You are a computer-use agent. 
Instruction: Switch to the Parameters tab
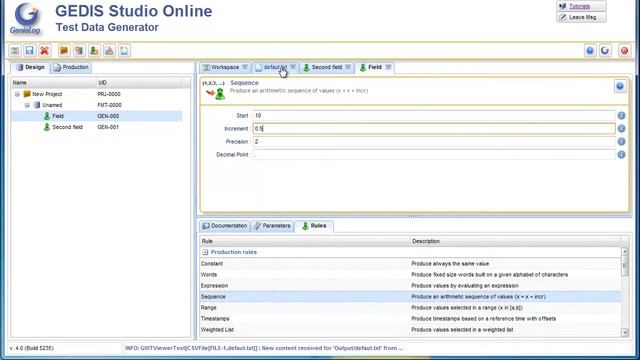272,226
